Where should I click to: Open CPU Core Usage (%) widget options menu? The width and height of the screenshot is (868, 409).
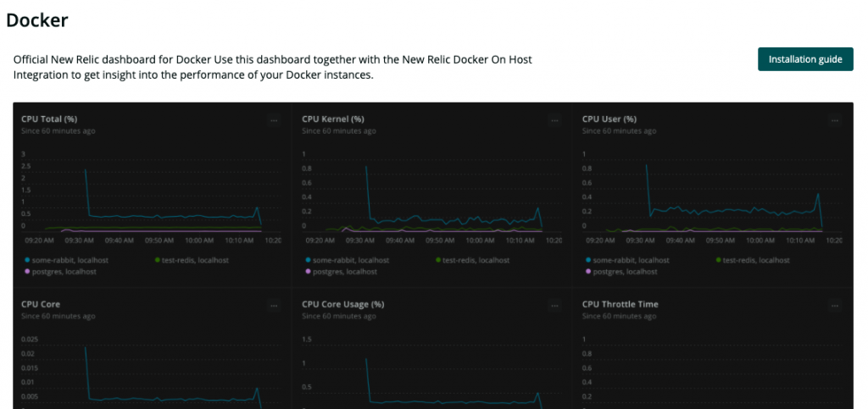pyautogui.click(x=554, y=305)
